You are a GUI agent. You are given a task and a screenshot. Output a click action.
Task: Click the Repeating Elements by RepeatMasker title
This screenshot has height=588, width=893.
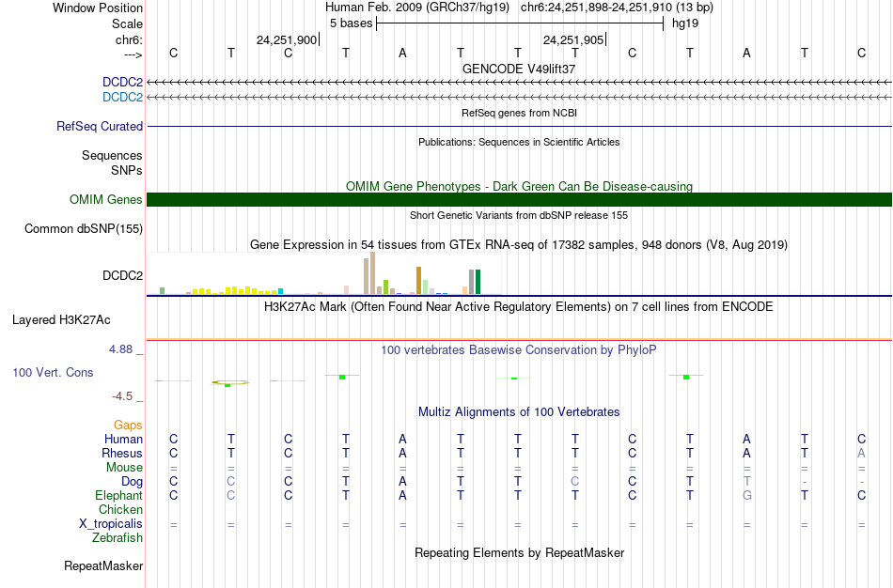519,552
